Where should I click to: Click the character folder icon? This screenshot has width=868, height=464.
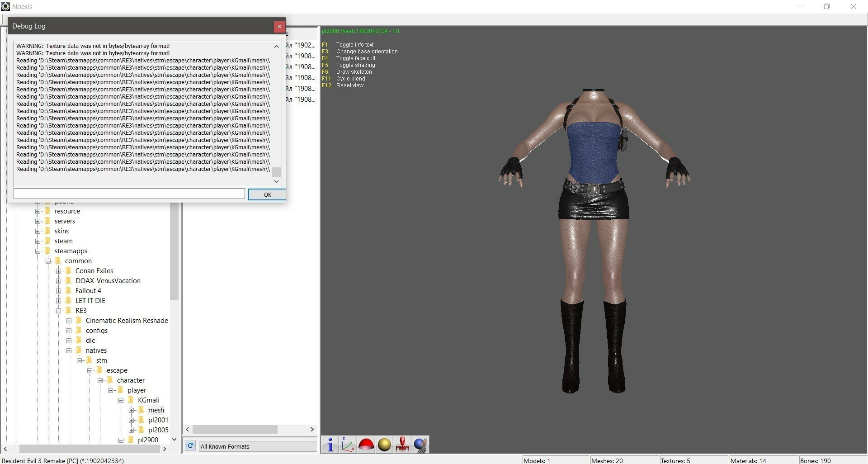(110, 380)
